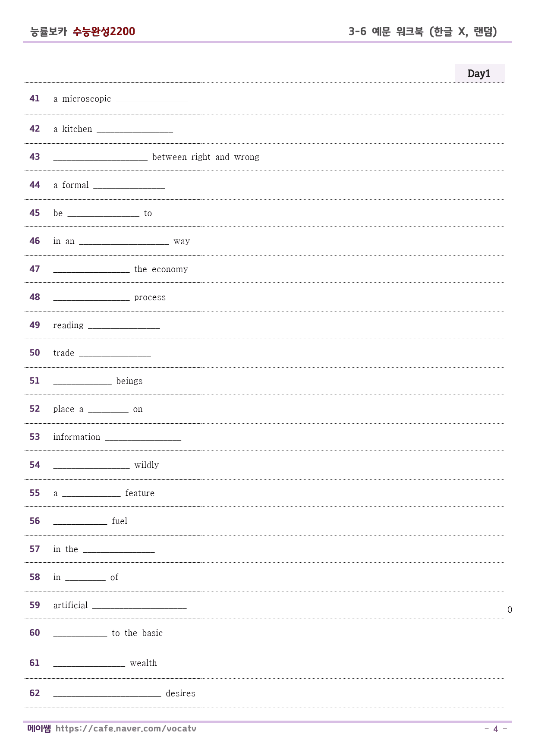The image size is (535, 756).
Task: Click the header title 수능완성2200
Action: pos(104,31)
